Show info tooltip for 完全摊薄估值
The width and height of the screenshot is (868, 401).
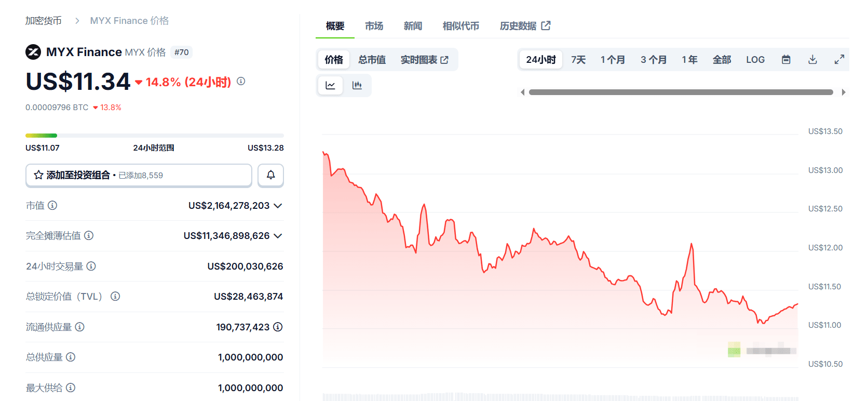click(89, 235)
